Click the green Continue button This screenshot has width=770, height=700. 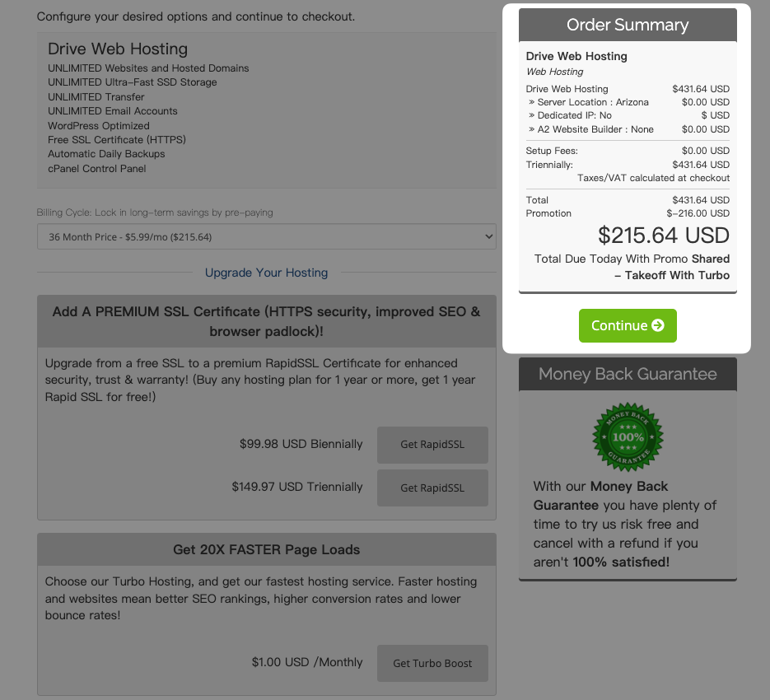coord(628,325)
